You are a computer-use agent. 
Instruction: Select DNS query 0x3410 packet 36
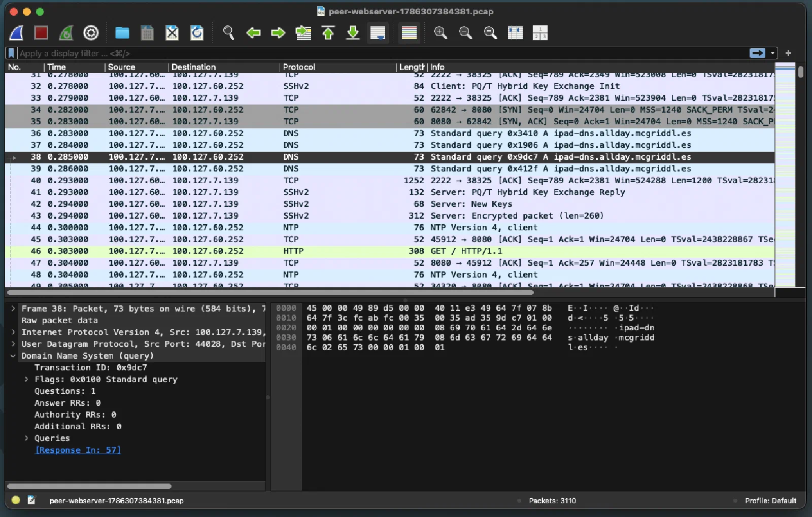390,133
